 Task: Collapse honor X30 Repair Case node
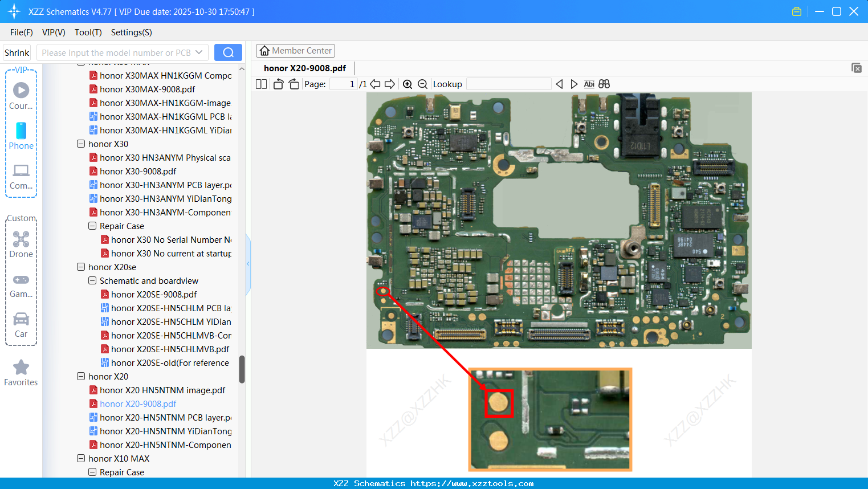pos(92,226)
